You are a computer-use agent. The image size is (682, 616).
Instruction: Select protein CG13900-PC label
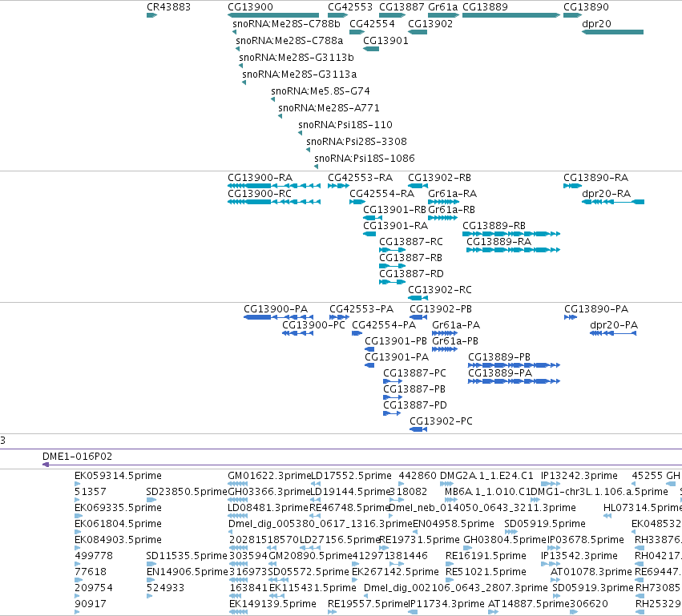(313, 325)
